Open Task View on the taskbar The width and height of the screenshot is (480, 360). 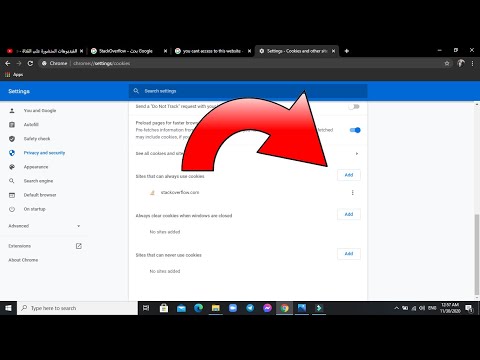(x=146, y=308)
